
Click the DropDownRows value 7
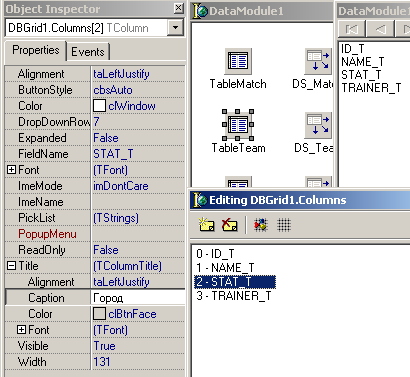(96, 122)
